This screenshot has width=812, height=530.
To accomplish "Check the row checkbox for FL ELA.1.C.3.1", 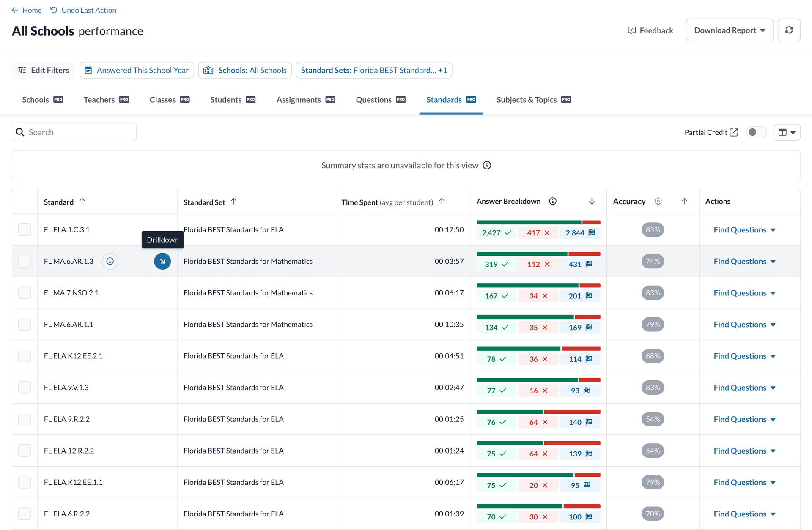I will 25,229.
